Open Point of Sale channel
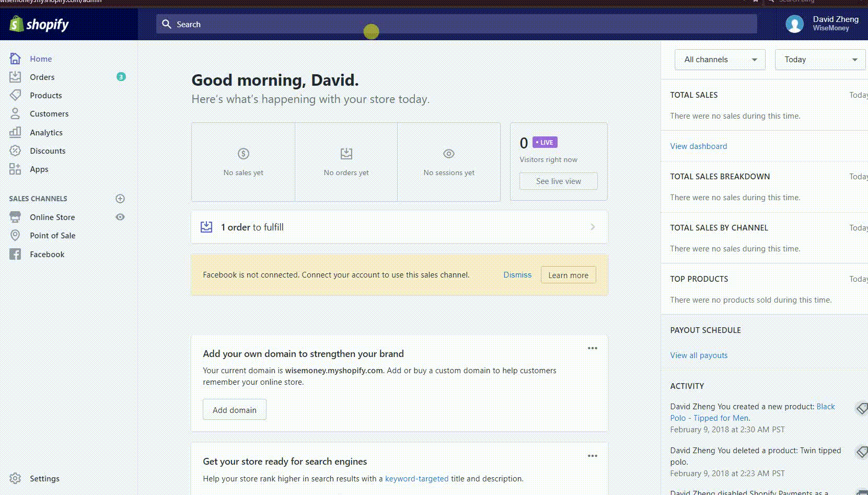Viewport: 868px width, 495px height. [x=53, y=235]
